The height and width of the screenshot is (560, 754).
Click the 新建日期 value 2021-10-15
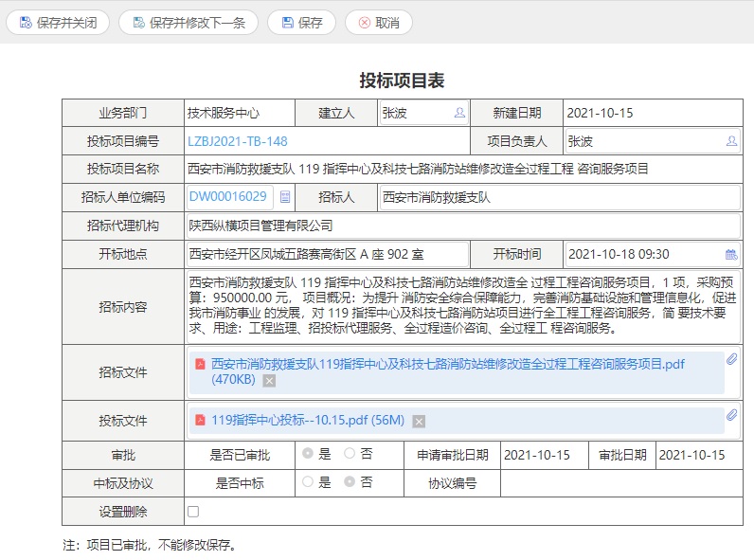click(601, 113)
